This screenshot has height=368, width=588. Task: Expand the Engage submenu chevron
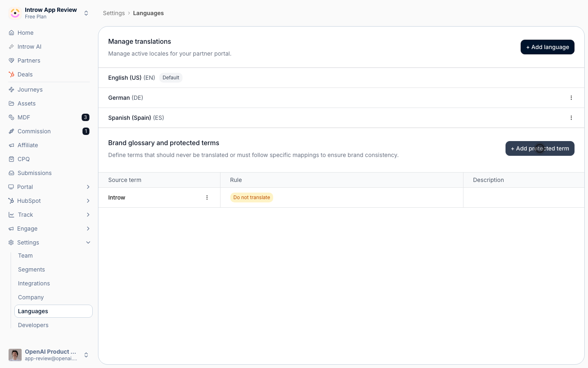coord(88,229)
